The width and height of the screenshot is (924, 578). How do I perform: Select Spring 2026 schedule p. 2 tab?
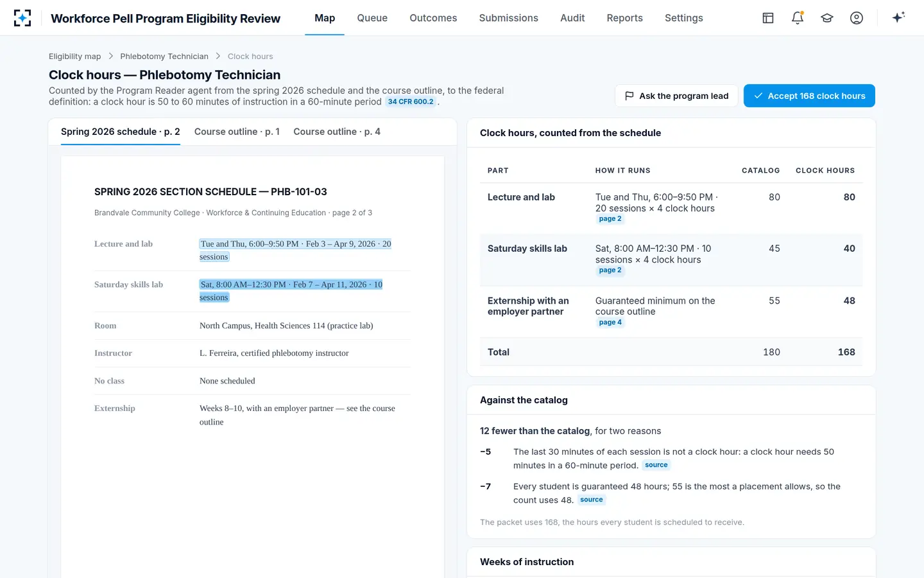(121, 132)
